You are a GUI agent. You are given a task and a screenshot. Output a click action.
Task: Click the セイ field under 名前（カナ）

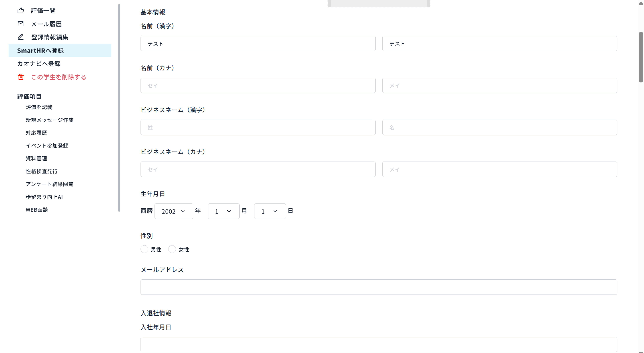[x=257, y=85]
